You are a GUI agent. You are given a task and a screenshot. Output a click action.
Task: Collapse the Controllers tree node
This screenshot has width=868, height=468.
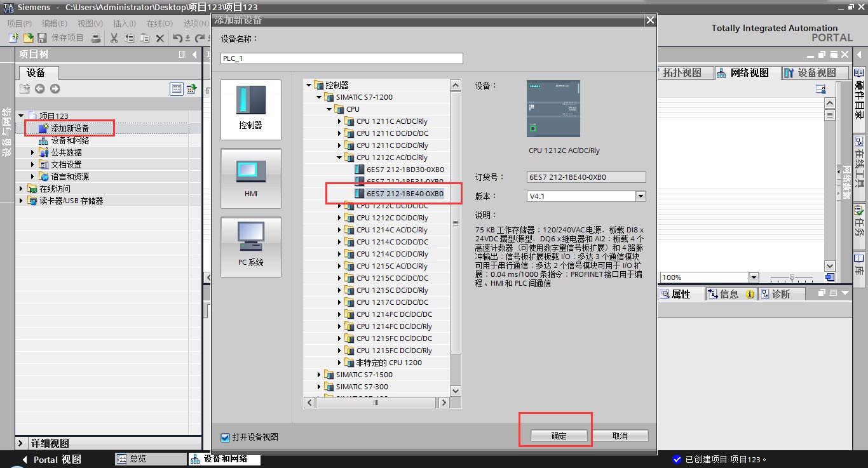(x=309, y=85)
